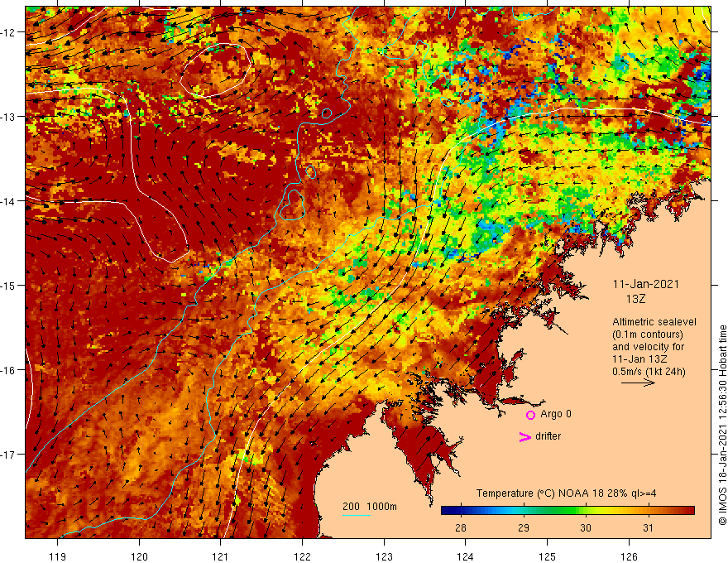Click the longitude axis label '122'
728x563 pixels.
coord(302,556)
